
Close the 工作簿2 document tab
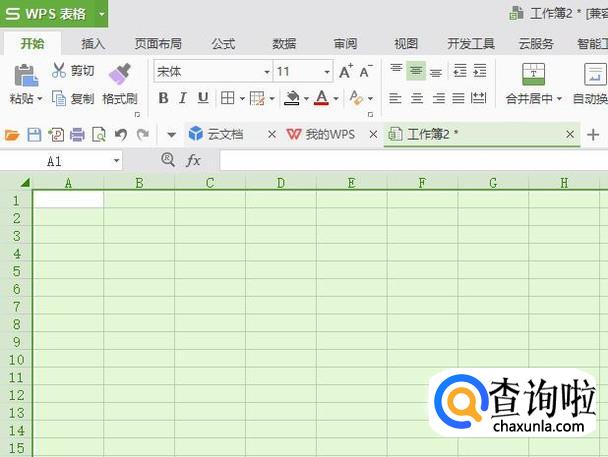(x=570, y=135)
